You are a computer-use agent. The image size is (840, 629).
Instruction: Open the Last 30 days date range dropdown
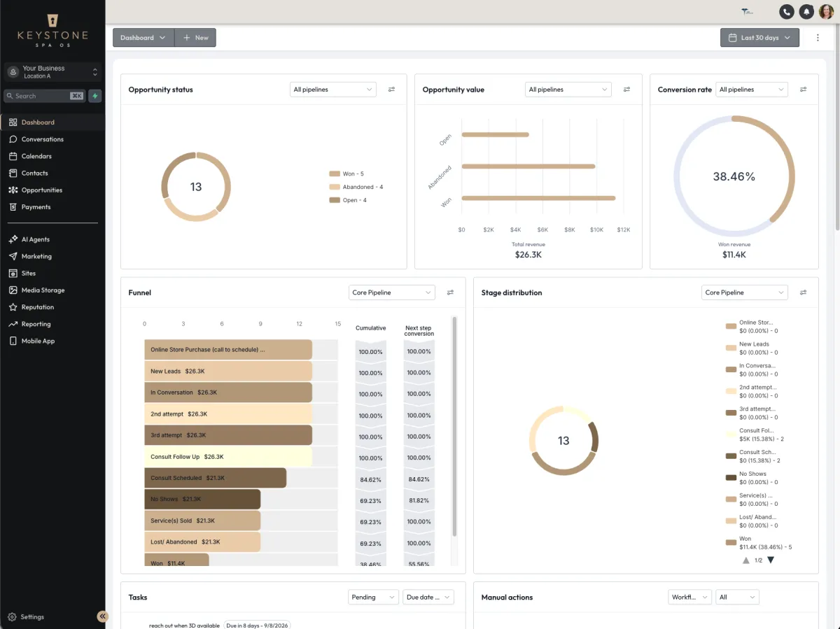[759, 38]
